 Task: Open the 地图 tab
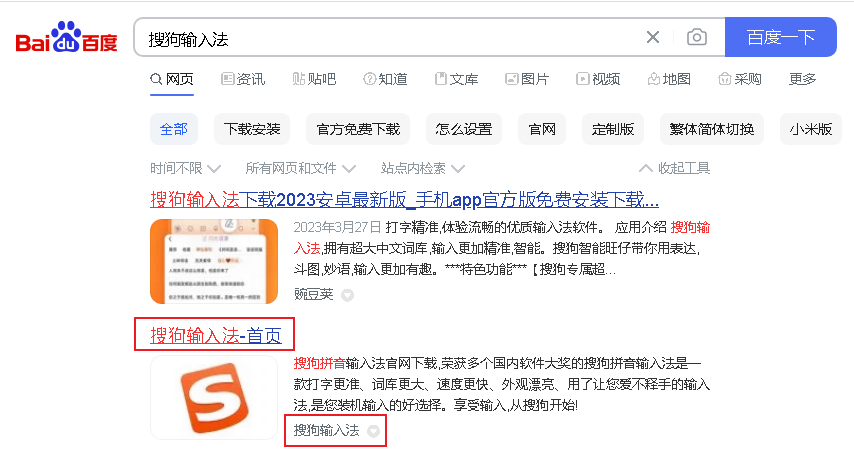pos(669,80)
